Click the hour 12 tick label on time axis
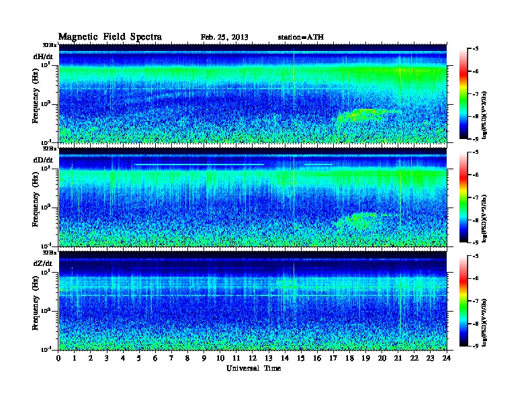The image size is (532, 411). pos(253,358)
